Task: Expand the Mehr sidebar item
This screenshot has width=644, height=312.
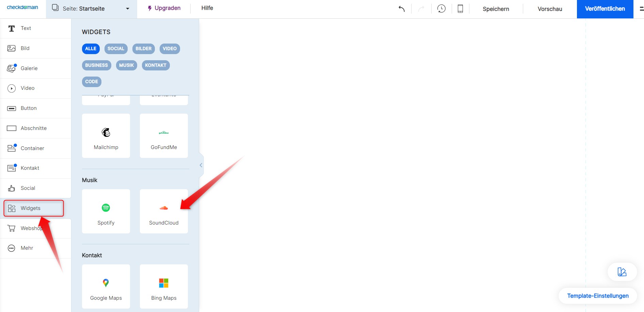Action: tap(27, 248)
